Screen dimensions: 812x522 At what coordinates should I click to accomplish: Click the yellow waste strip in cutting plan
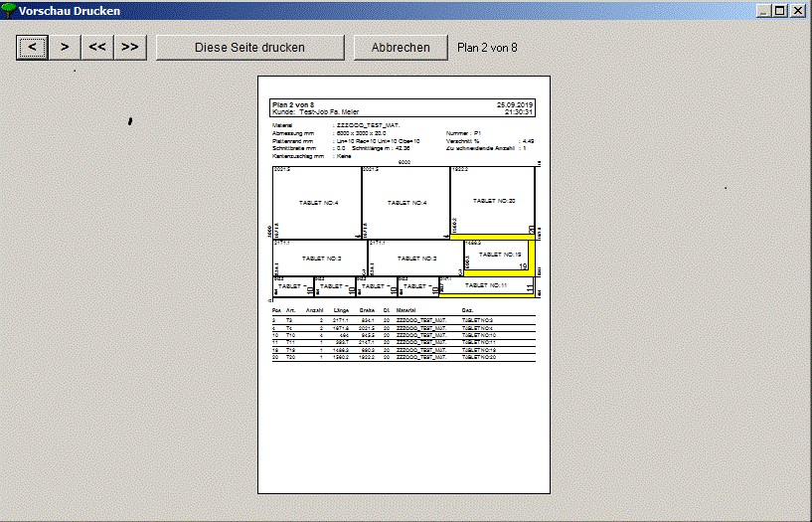533,261
